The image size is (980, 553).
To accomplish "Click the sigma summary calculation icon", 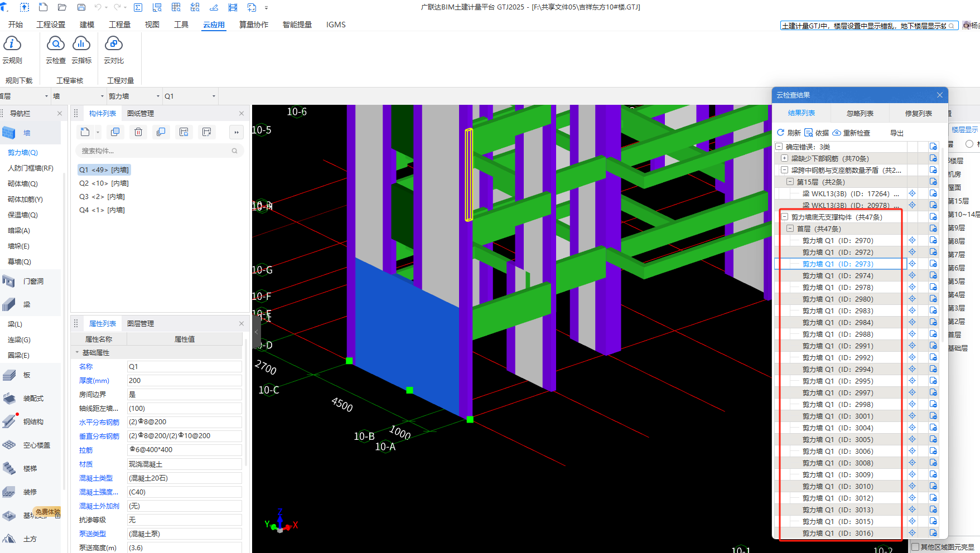I will pos(138,7).
